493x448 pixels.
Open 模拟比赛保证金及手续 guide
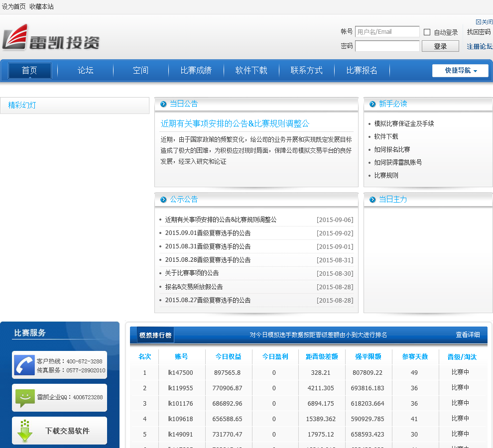point(404,123)
